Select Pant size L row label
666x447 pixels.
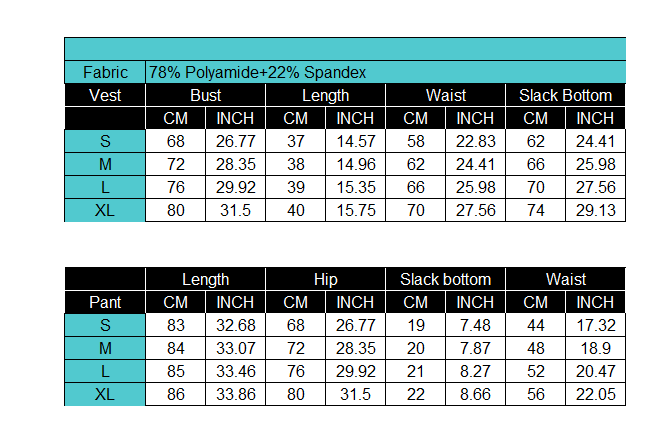(105, 371)
